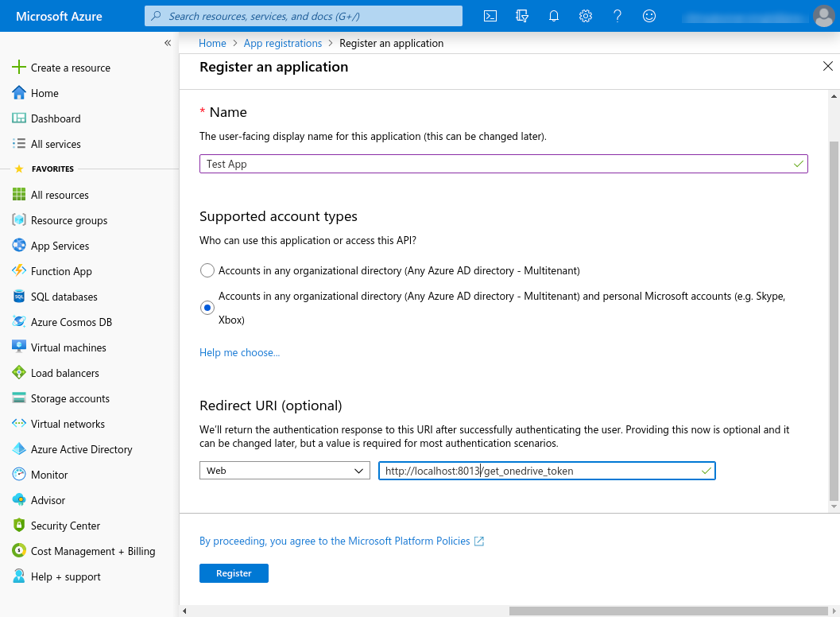Click the Function App lightning icon
Image resolution: width=840 pixels, height=617 pixels.
click(19, 270)
